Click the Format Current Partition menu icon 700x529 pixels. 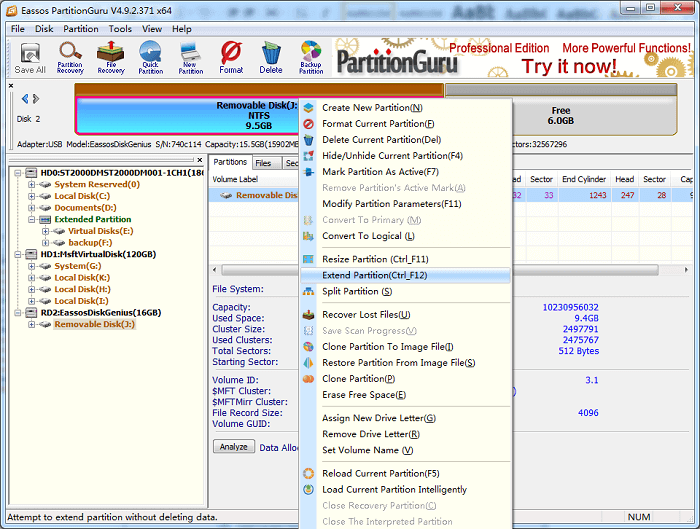click(x=308, y=124)
